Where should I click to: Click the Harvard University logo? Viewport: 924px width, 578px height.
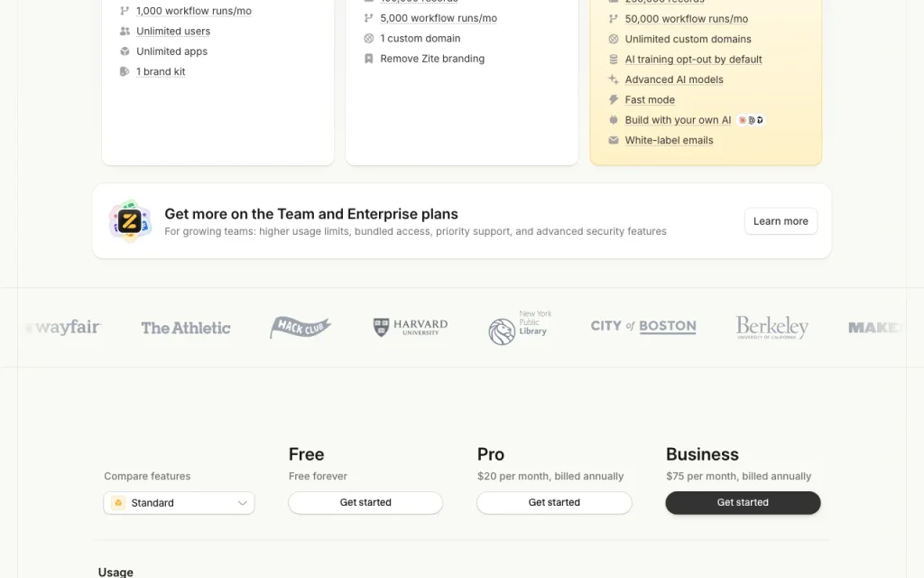tap(411, 327)
